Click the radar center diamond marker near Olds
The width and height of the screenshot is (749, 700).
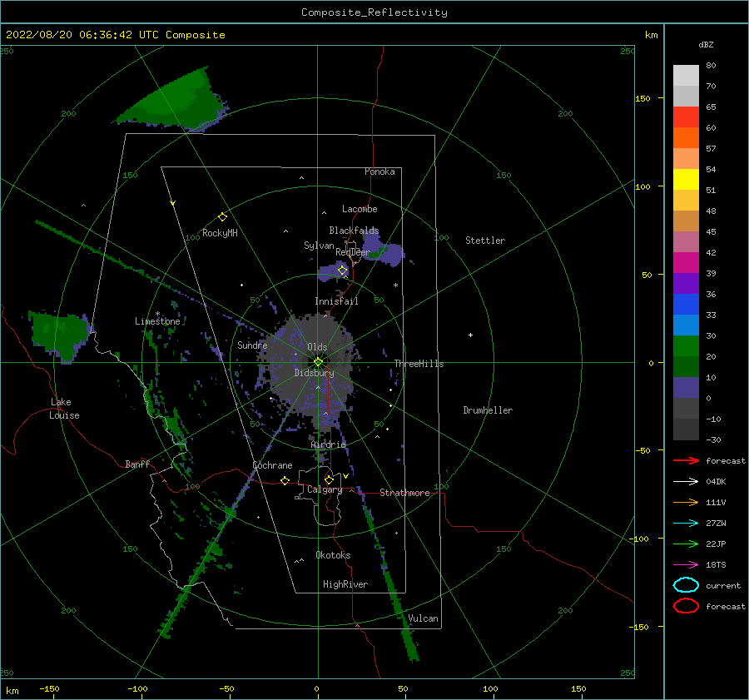(318, 362)
